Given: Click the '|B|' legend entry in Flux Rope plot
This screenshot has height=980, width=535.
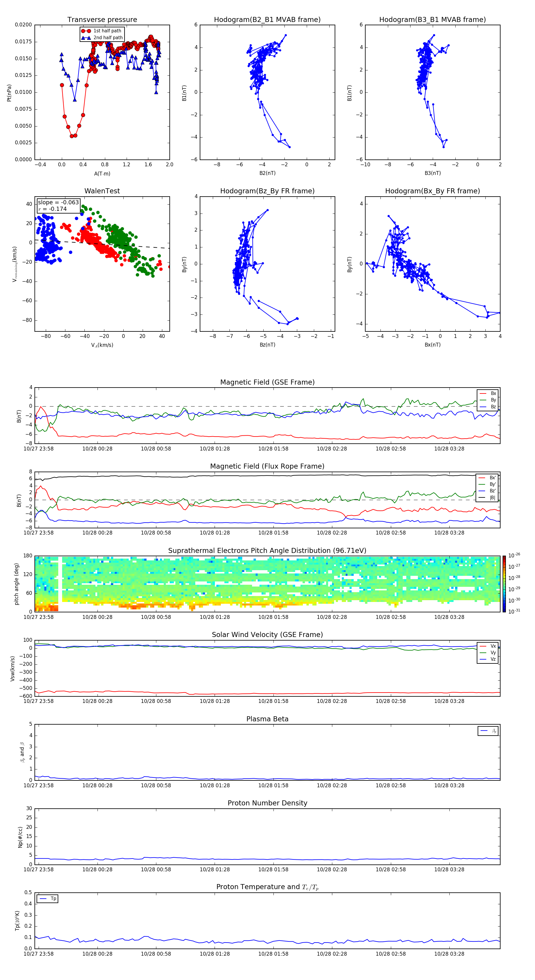Looking at the screenshot, I should 487,498.
